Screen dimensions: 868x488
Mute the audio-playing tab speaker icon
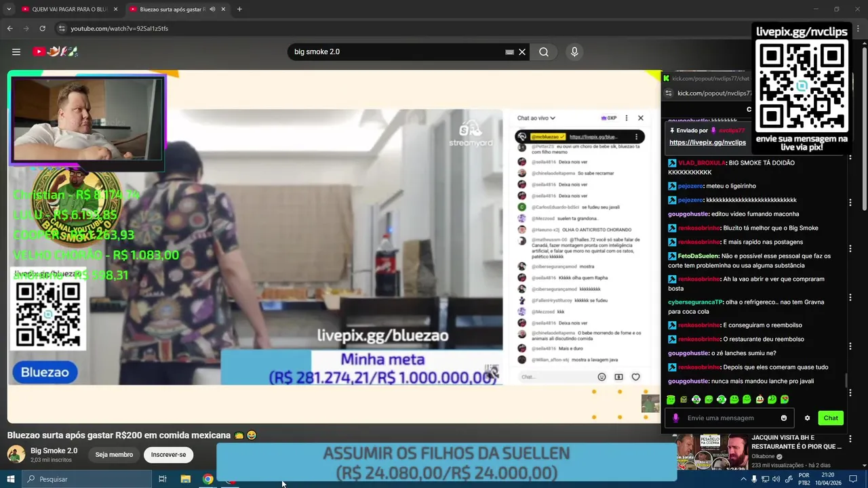click(x=212, y=9)
